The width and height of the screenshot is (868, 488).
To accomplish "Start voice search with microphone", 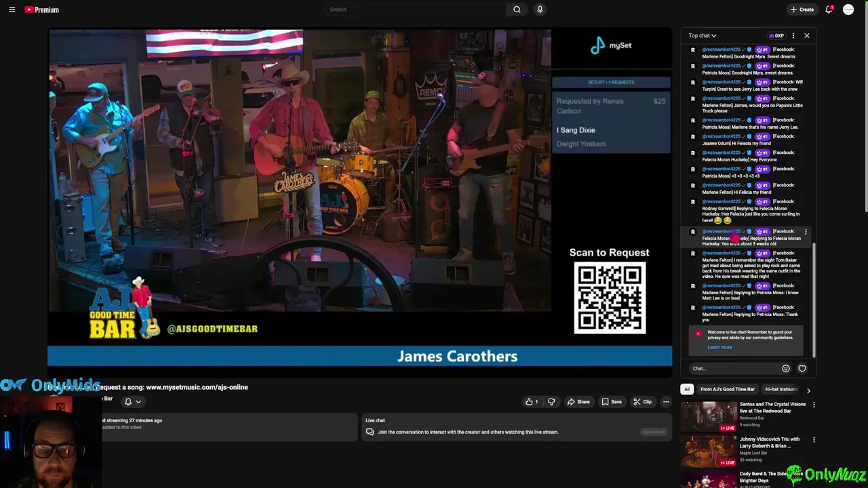I will click(x=540, y=9).
